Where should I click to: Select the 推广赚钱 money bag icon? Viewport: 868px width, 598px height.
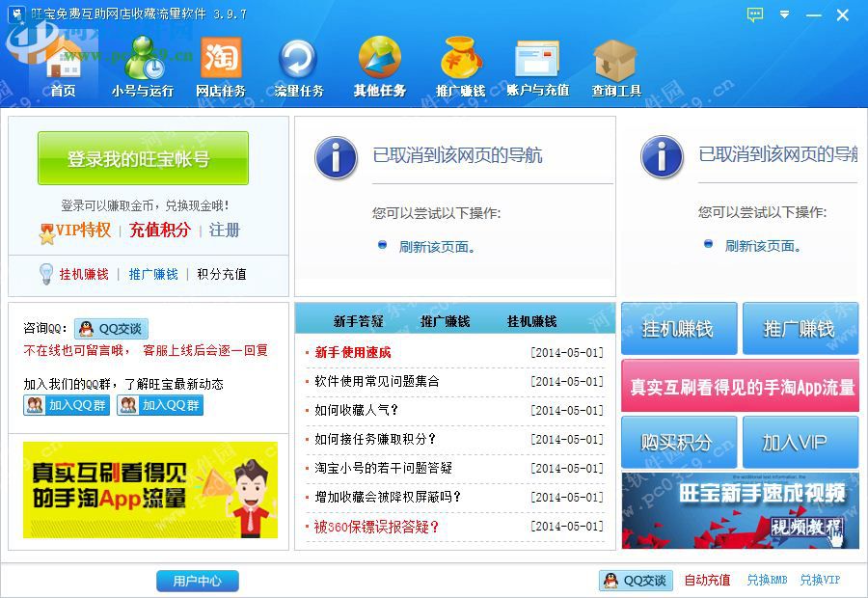tap(460, 58)
